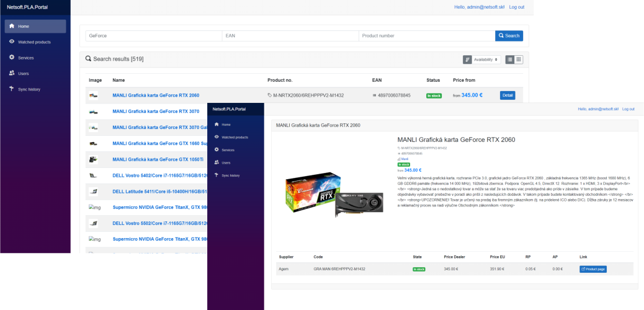The image size is (644, 310).
Task: Open the DELL Vostro 5402 result
Action: pyautogui.click(x=160, y=175)
